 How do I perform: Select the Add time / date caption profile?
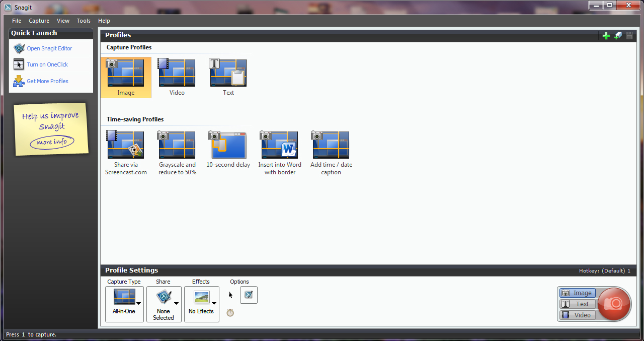[331, 153]
